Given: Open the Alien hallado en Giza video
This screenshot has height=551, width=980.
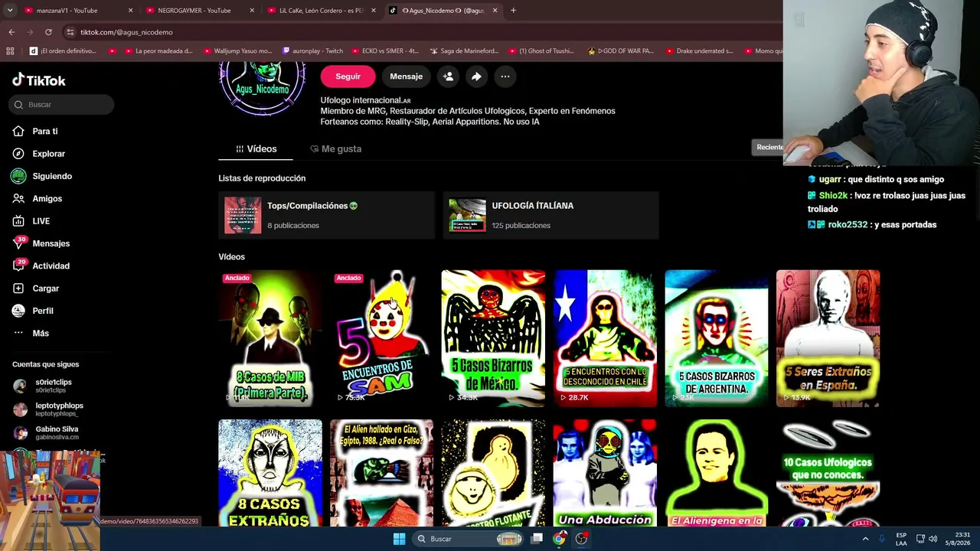Looking at the screenshot, I should point(381,473).
